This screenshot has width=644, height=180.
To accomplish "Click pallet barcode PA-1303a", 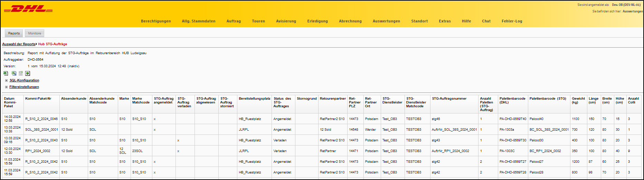I will [506, 130].
